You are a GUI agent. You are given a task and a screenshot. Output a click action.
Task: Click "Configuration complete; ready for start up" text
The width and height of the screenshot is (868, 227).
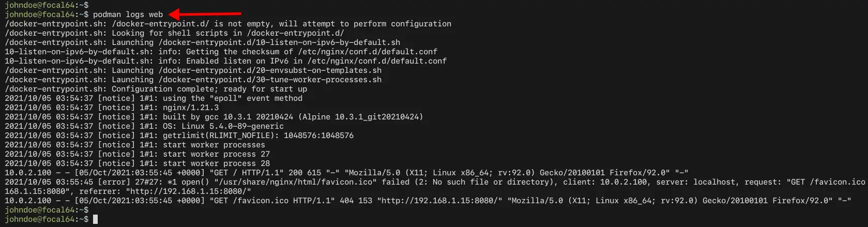pyautogui.click(x=209, y=89)
